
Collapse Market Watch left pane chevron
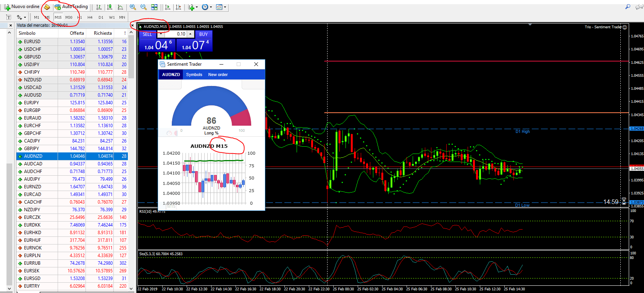point(9,33)
